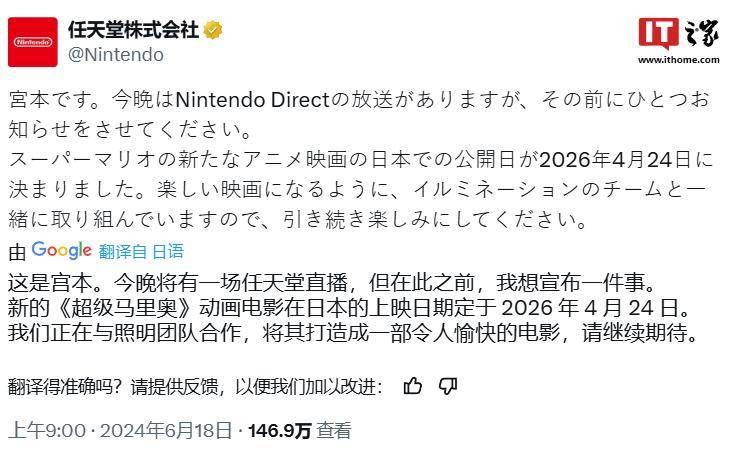Click the thumbs down feedback icon
This screenshot has width=732, height=452.
(x=448, y=386)
